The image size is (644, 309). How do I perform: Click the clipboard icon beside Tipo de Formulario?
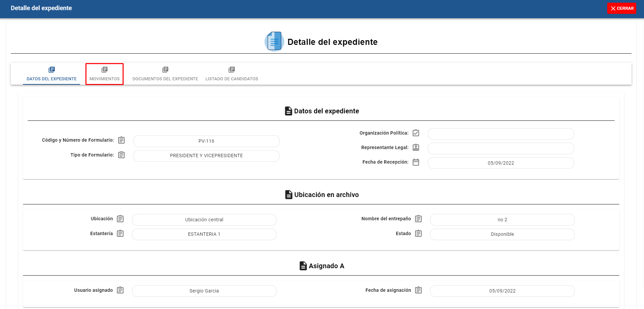(x=122, y=155)
